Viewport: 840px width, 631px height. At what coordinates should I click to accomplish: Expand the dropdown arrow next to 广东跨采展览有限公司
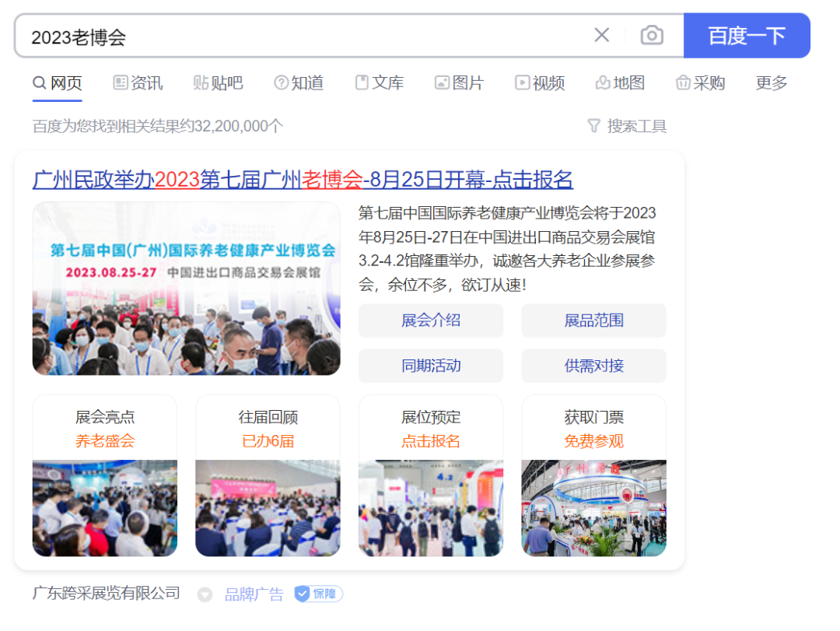(205, 594)
